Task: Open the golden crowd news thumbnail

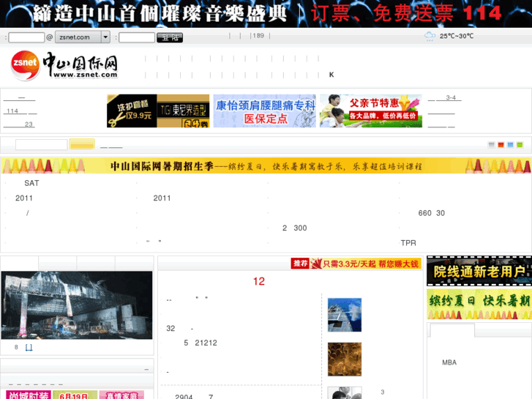Action: 345,359
